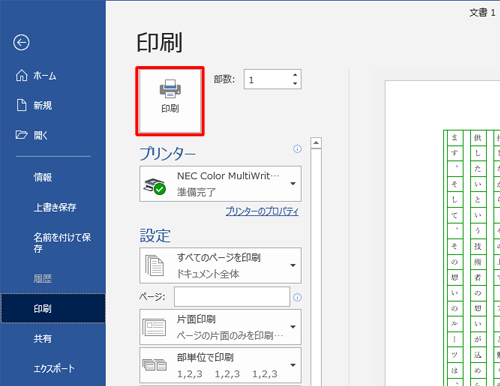Choose 上書き保存 in the sidebar

(55, 207)
